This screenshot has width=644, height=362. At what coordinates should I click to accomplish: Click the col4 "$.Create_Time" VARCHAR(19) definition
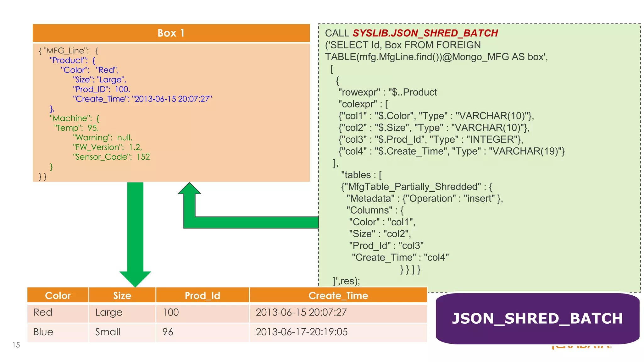(x=452, y=151)
